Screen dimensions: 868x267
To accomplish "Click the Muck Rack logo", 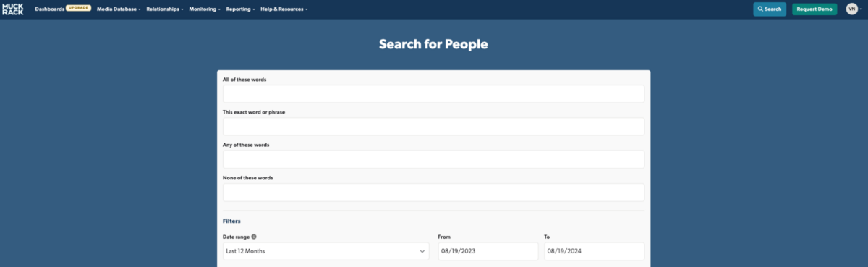I will 13,9.
